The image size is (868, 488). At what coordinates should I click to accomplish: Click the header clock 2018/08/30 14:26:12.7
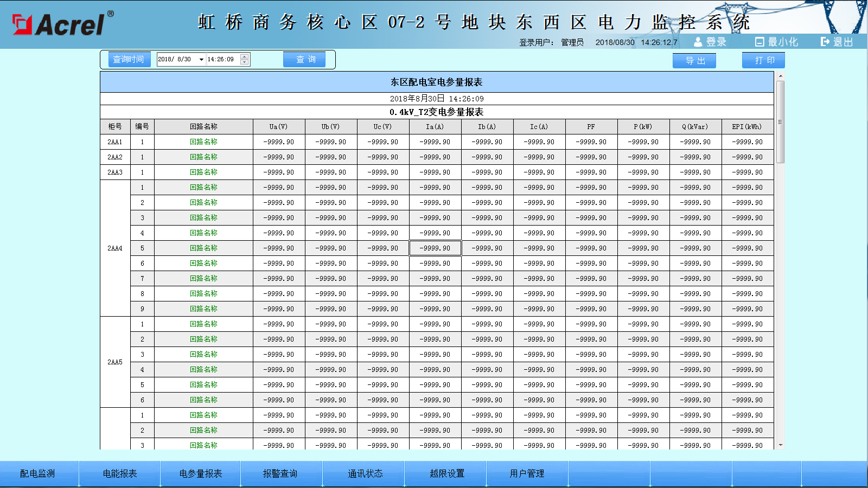pyautogui.click(x=636, y=42)
